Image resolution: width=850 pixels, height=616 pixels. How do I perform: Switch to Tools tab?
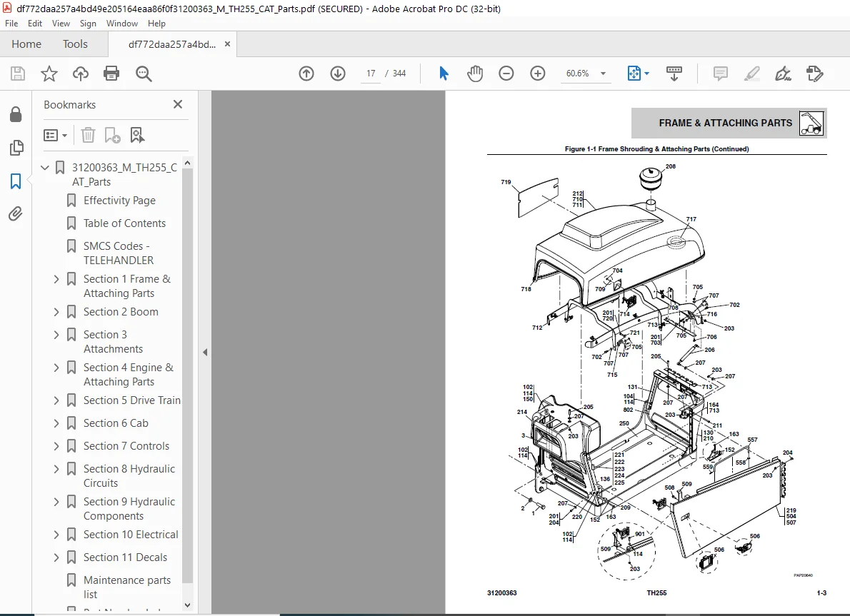click(75, 44)
